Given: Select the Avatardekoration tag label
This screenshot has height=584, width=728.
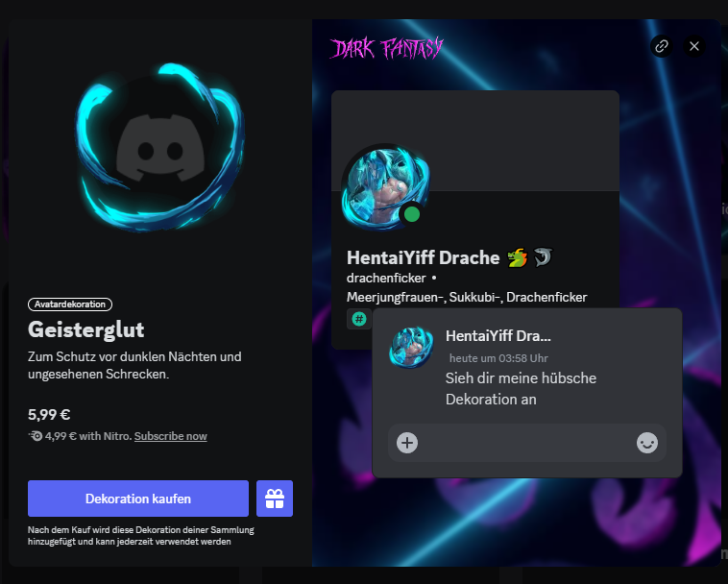Looking at the screenshot, I should pyautogui.click(x=70, y=304).
